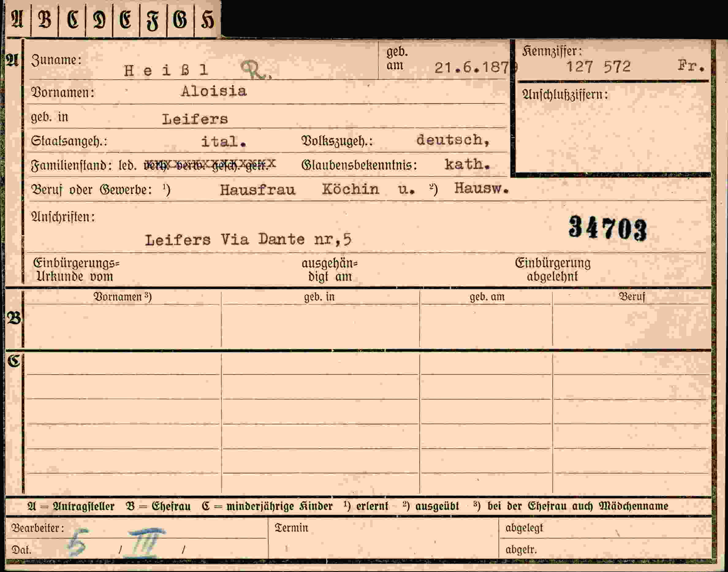Click the 'Einbürgerungs-Urkunde vom' label
The image size is (728, 572).
[76, 270]
